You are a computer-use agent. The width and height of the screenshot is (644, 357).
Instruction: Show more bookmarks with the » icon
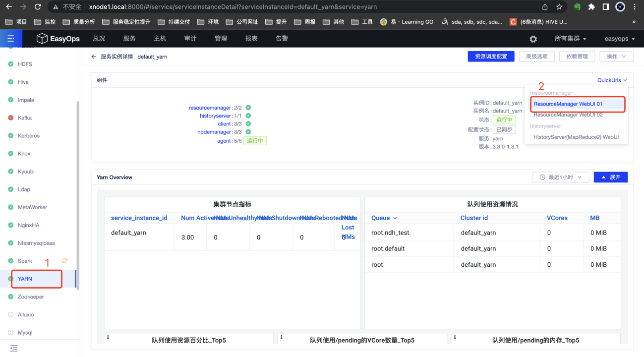[634, 22]
